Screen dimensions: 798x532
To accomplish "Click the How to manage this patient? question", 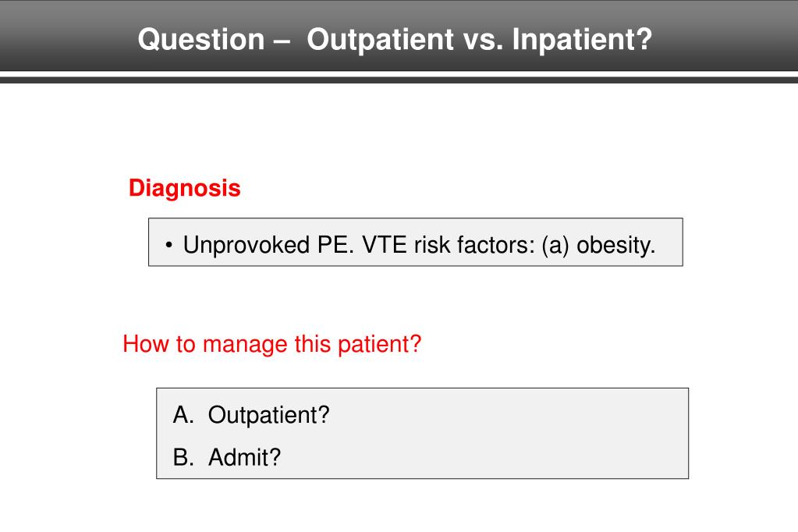I will 271,344.
